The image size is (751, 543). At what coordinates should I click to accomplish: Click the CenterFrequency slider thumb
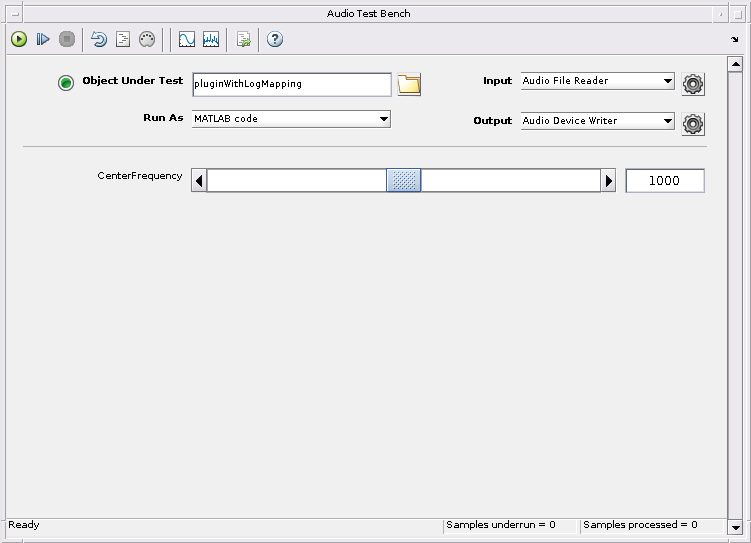(x=404, y=181)
